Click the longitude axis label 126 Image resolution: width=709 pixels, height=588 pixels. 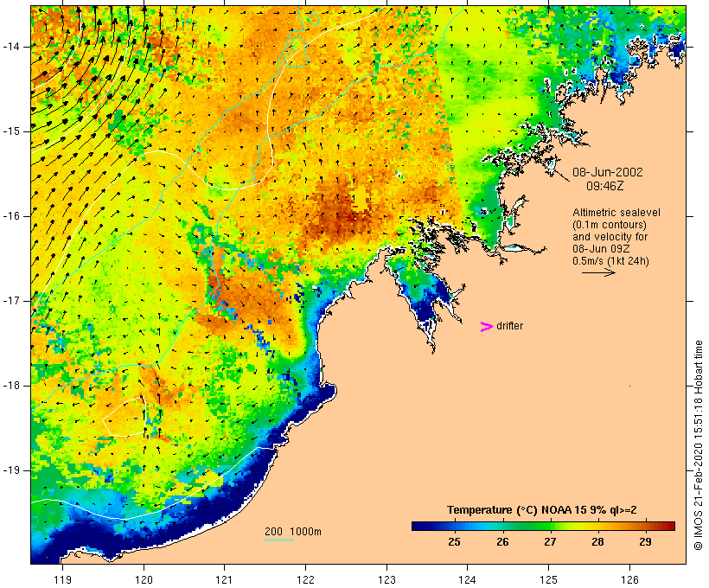pos(629,579)
